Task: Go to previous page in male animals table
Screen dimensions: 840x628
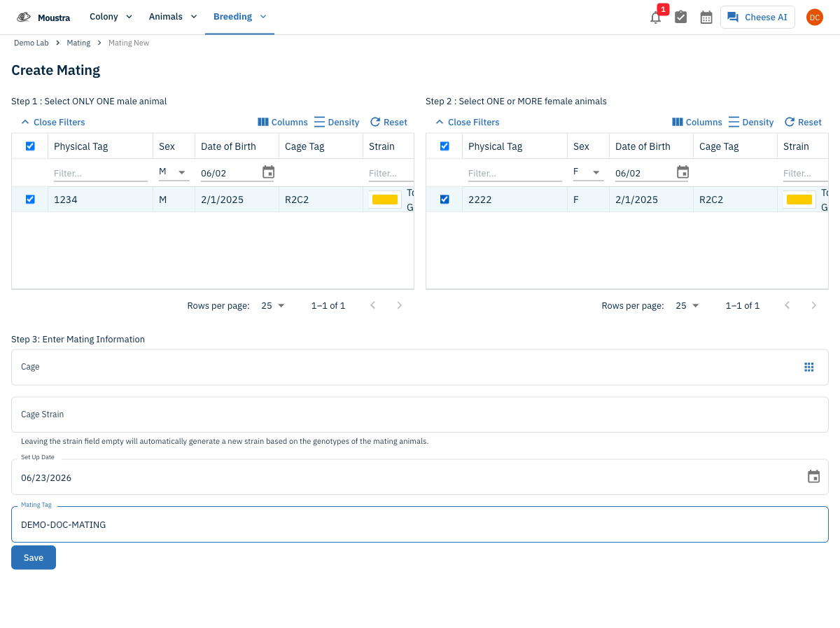Action: [372, 305]
